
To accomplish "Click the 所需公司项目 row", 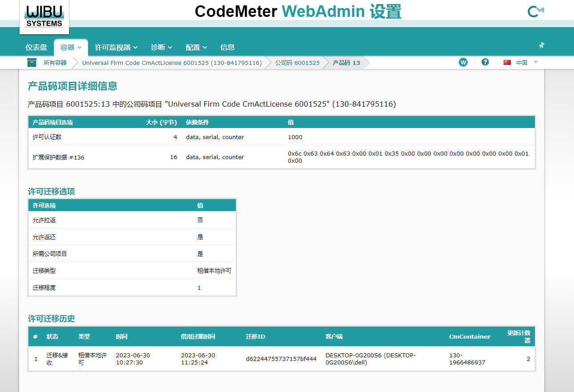I will [x=132, y=254].
